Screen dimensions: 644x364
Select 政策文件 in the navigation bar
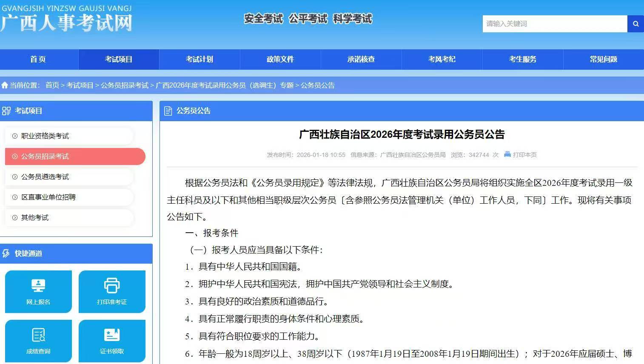point(280,59)
